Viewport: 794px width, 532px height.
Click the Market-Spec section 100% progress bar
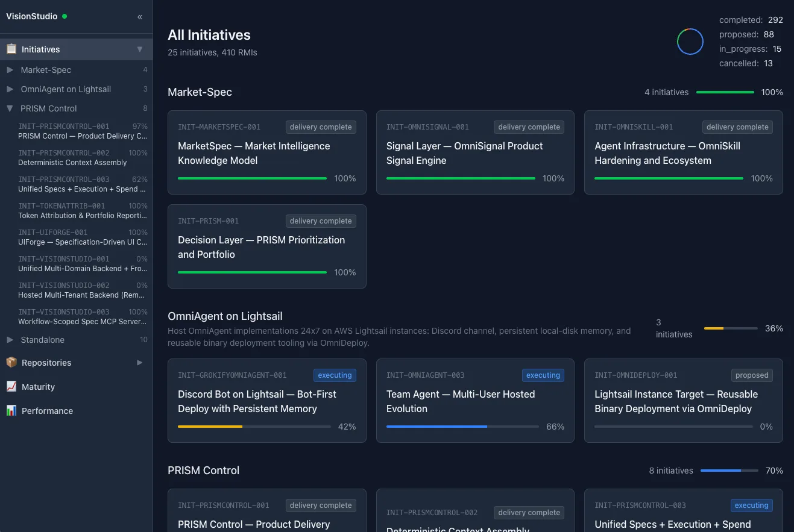725,92
